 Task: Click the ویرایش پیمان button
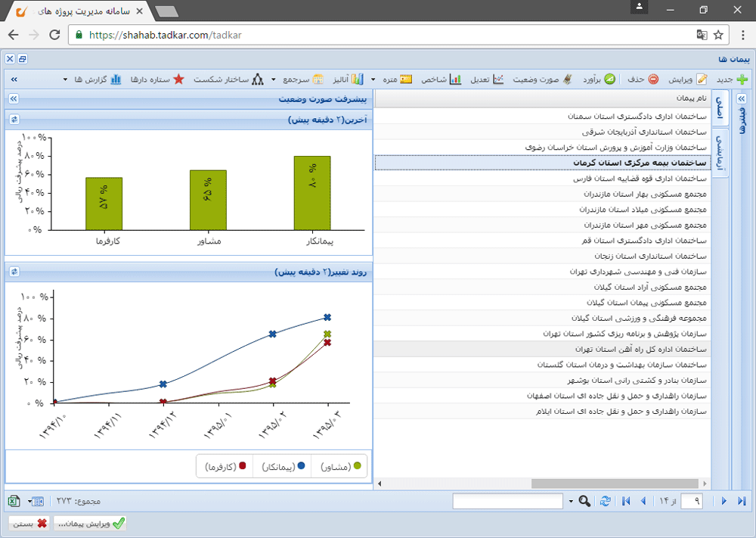point(89,523)
